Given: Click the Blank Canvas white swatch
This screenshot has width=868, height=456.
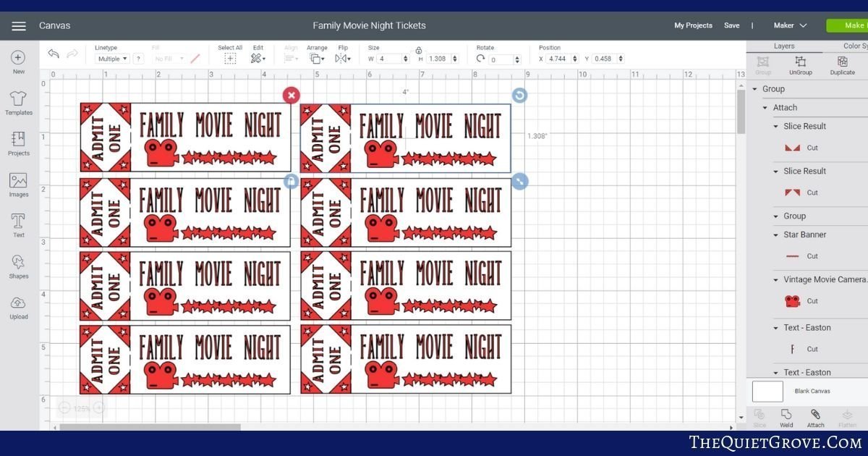Looking at the screenshot, I should (767, 392).
